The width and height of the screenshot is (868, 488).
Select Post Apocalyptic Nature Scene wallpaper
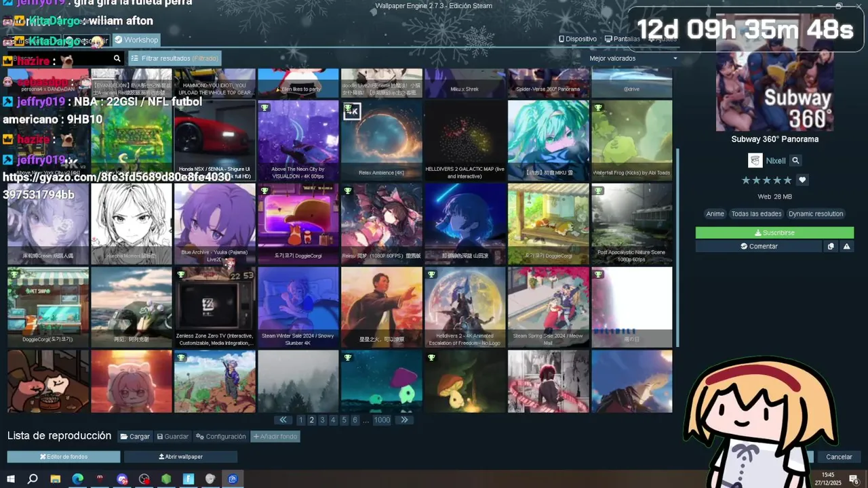click(631, 224)
